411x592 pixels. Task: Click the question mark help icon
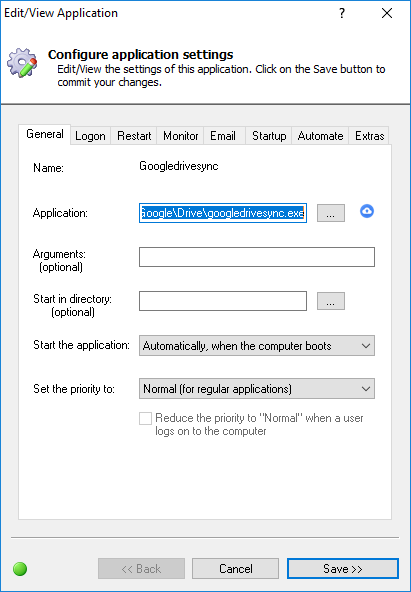tap(342, 14)
